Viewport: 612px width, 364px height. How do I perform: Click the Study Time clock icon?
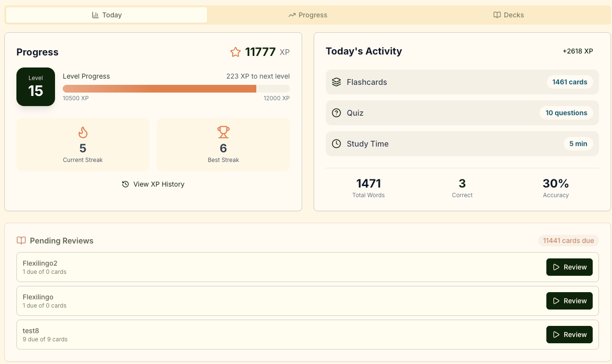coord(336,144)
